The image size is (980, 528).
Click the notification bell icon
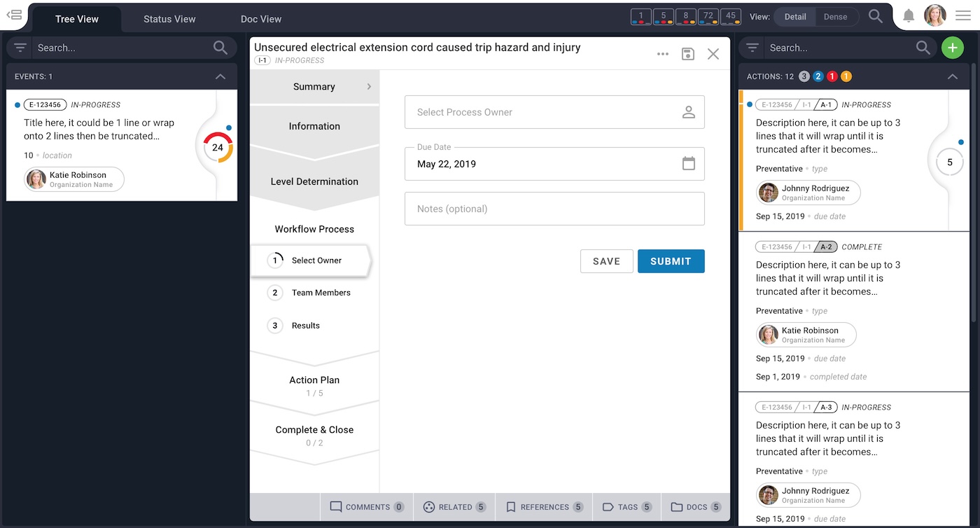pyautogui.click(x=909, y=16)
